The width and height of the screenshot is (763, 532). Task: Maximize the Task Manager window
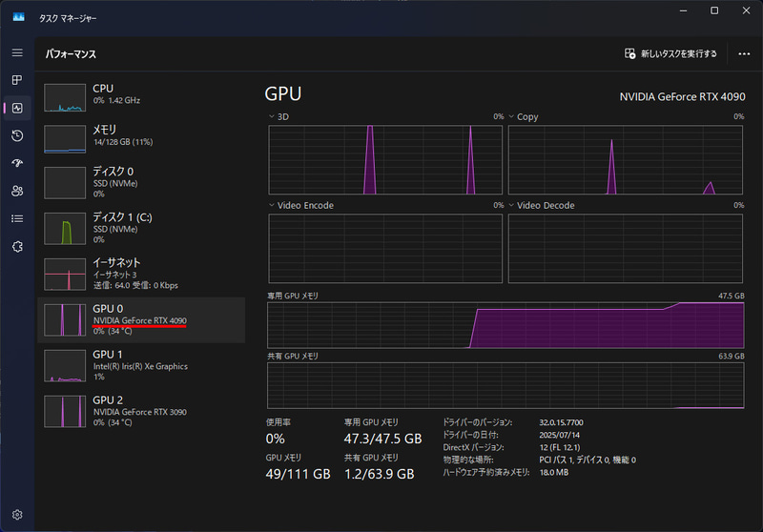[714, 10]
